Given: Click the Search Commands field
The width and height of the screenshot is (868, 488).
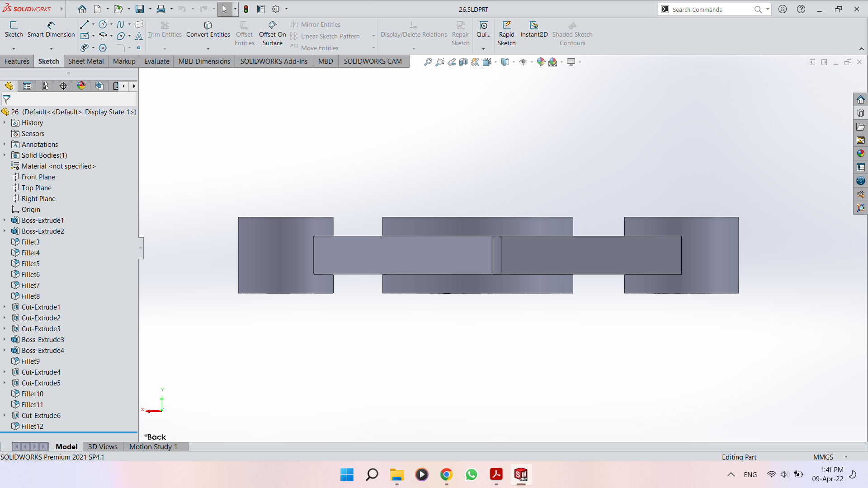Looking at the screenshot, I should point(711,9).
